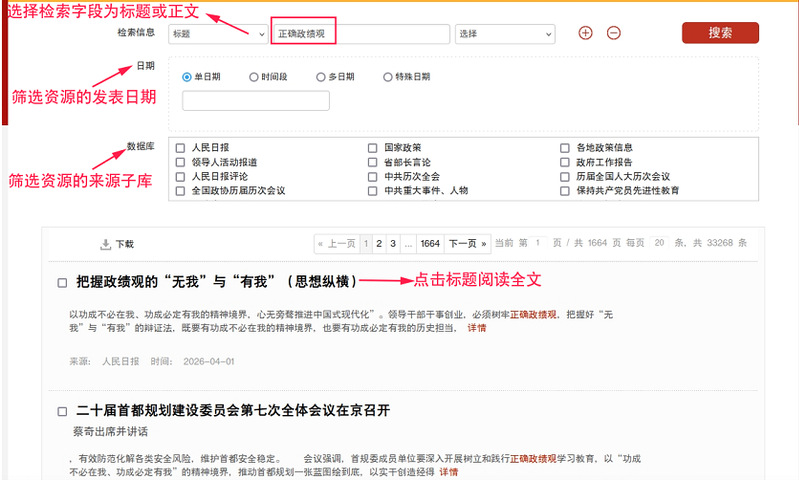Viewport: 799px width, 480px height.
Task: Check the 人民日报 database checkbox
Action: (x=180, y=148)
